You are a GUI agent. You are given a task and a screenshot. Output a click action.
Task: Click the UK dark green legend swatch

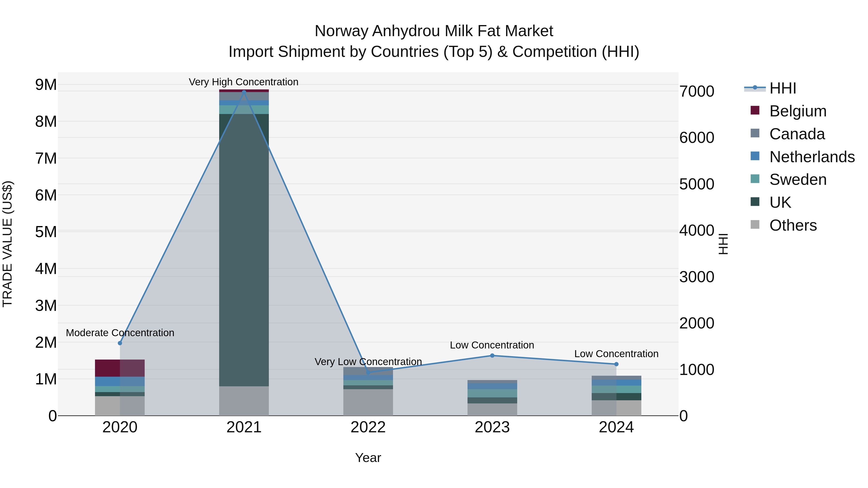(x=755, y=201)
